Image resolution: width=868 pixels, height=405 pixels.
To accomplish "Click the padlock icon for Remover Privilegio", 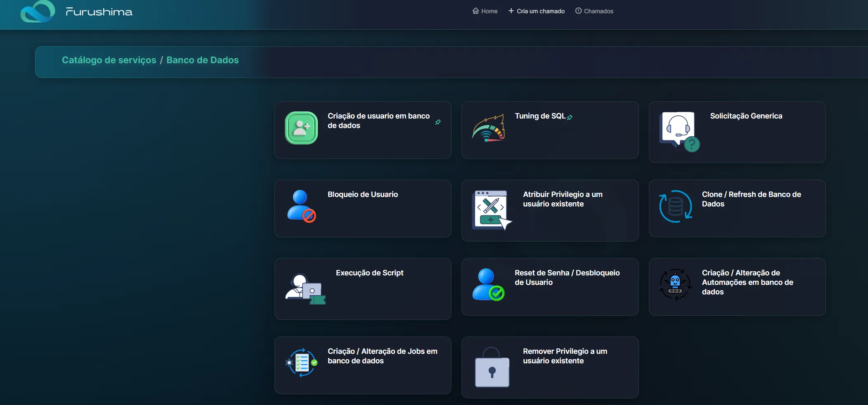I will pos(492,367).
